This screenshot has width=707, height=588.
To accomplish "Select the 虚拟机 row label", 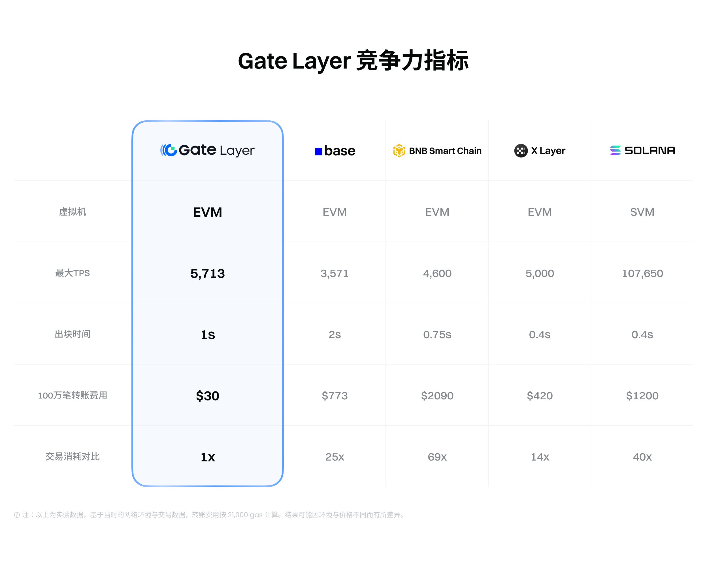I will (73, 212).
